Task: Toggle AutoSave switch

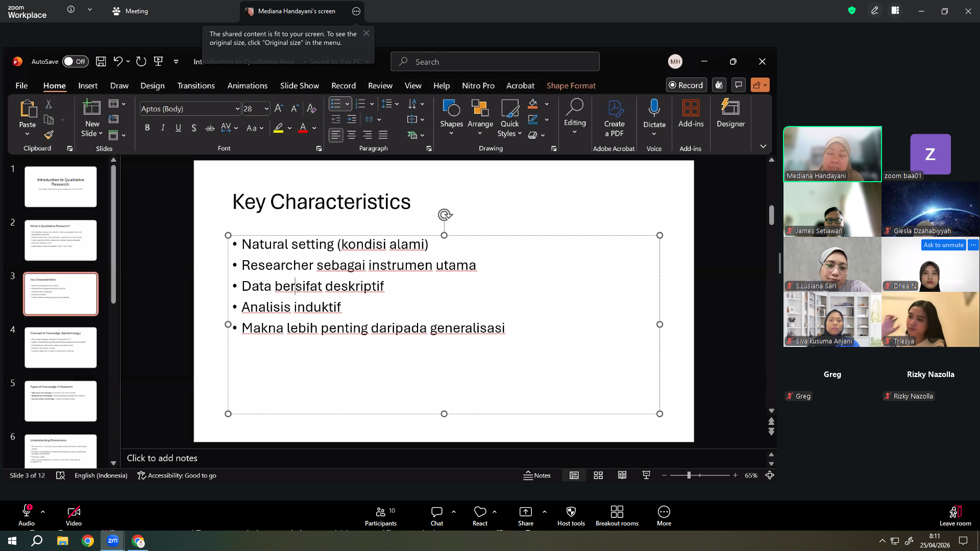Action: click(x=76, y=61)
